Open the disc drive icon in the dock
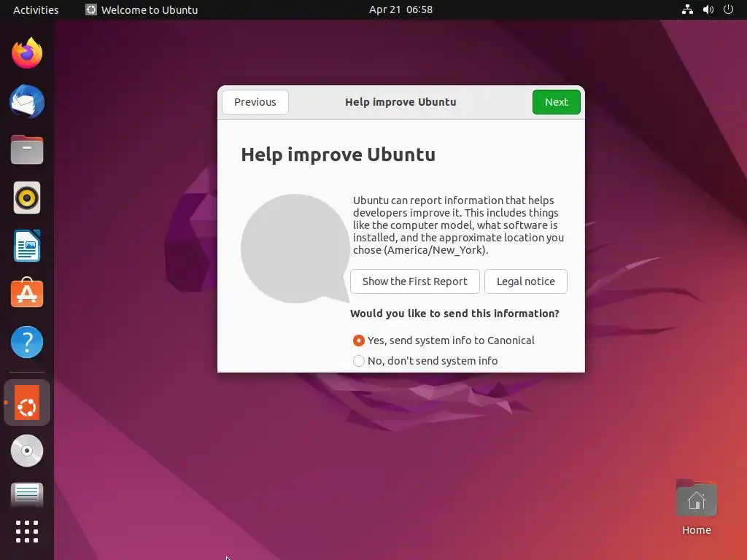 tap(27, 451)
